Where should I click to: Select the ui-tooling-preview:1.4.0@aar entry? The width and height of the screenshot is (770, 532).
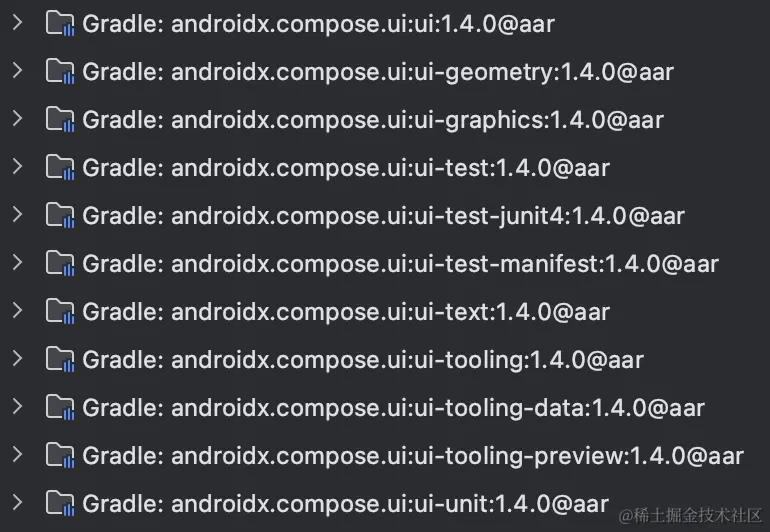click(x=413, y=456)
